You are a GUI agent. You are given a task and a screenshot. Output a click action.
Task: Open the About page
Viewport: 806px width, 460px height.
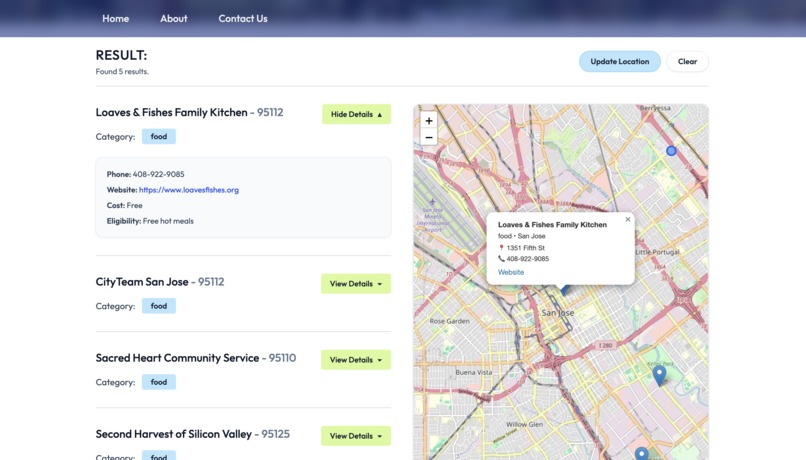pos(174,19)
